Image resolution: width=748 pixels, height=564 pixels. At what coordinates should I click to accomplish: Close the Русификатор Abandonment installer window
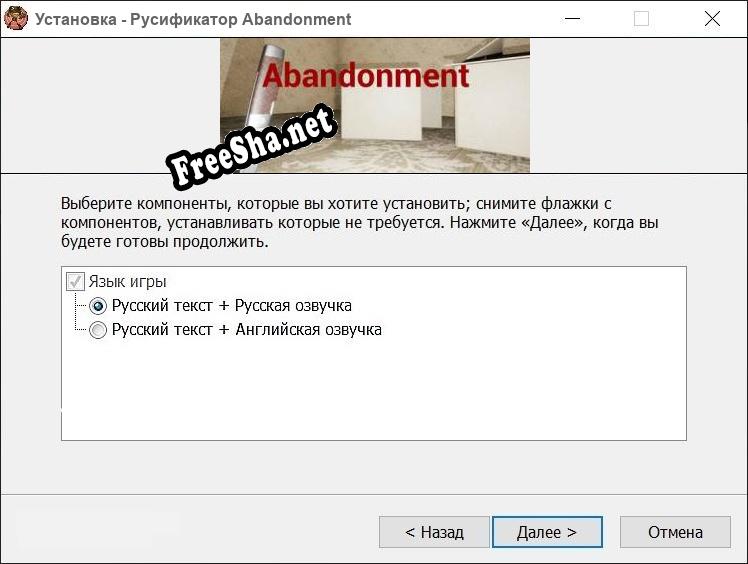click(x=712, y=19)
